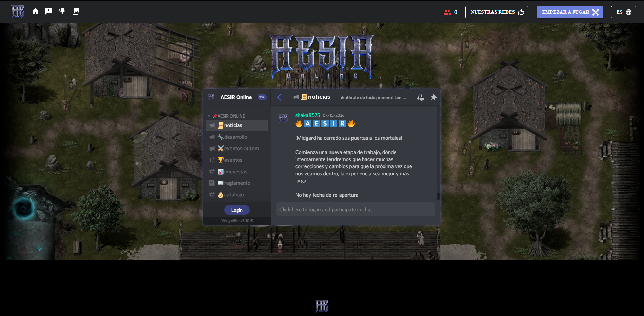The width and height of the screenshot is (644, 316).
Task: Click the EMPEZAR A JUGAR button
Action: [569, 12]
